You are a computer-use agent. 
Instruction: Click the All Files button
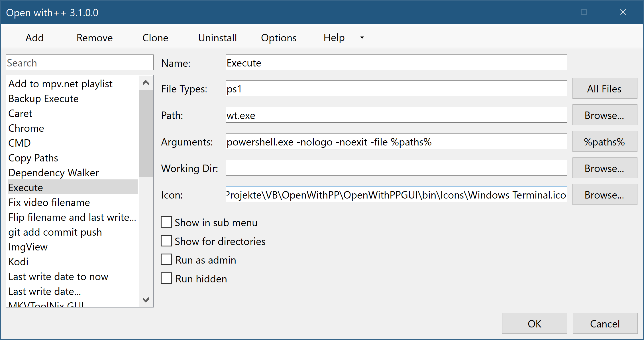[x=605, y=88]
